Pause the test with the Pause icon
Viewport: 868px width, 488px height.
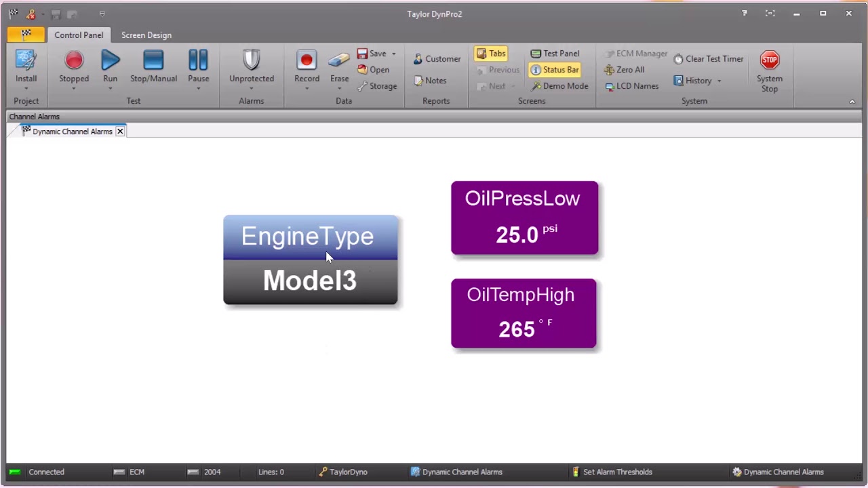(198, 60)
